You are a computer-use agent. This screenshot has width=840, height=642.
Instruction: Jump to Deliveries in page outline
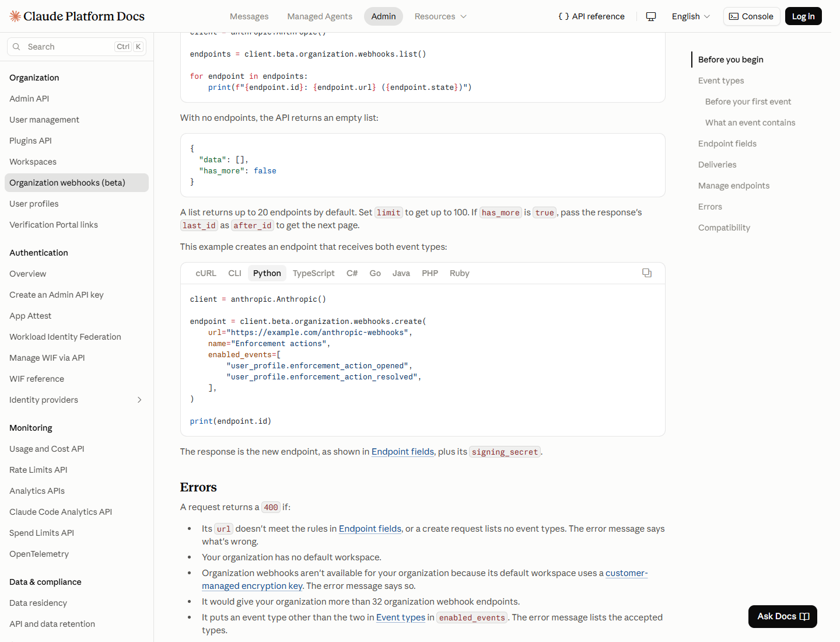717,165
